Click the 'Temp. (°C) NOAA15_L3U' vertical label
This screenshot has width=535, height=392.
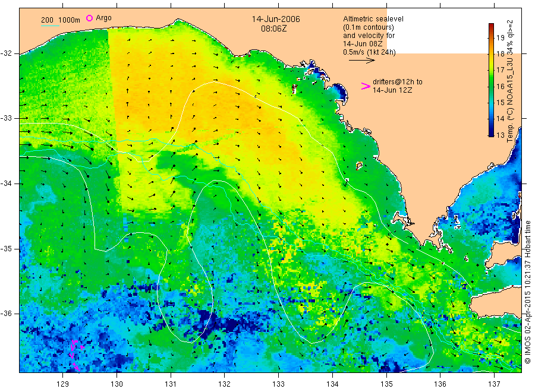(x=510, y=100)
